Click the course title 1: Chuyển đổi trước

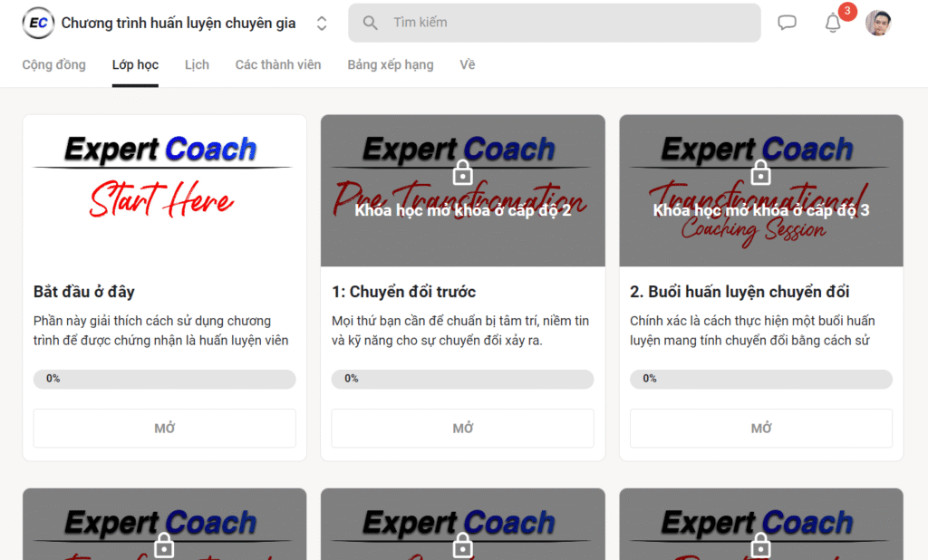pos(403,292)
